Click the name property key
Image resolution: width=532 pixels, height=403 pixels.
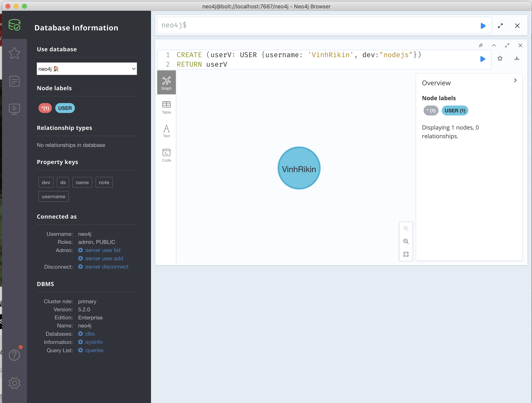point(82,182)
